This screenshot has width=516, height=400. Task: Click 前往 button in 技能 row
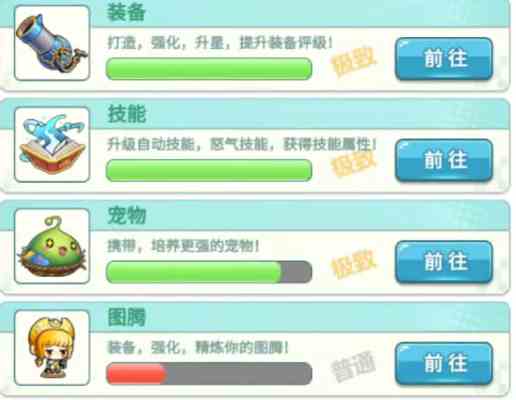pyautogui.click(x=444, y=160)
